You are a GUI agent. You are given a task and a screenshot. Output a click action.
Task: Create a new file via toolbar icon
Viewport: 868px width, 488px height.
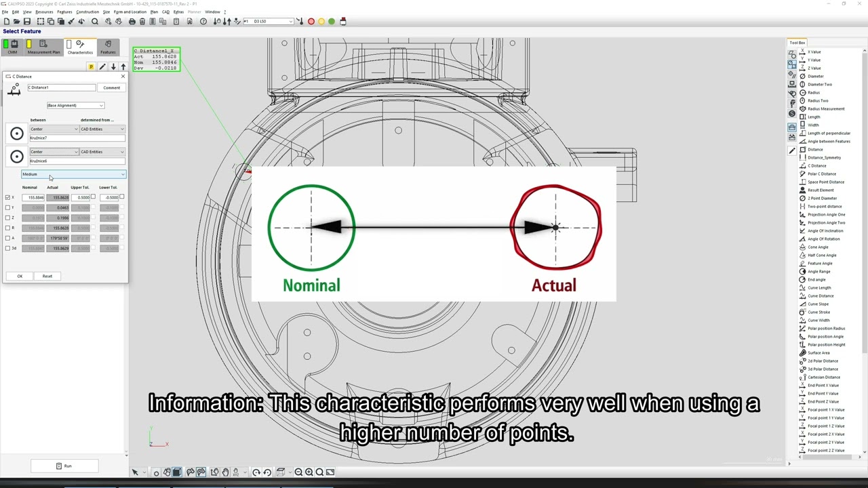point(6,22)
